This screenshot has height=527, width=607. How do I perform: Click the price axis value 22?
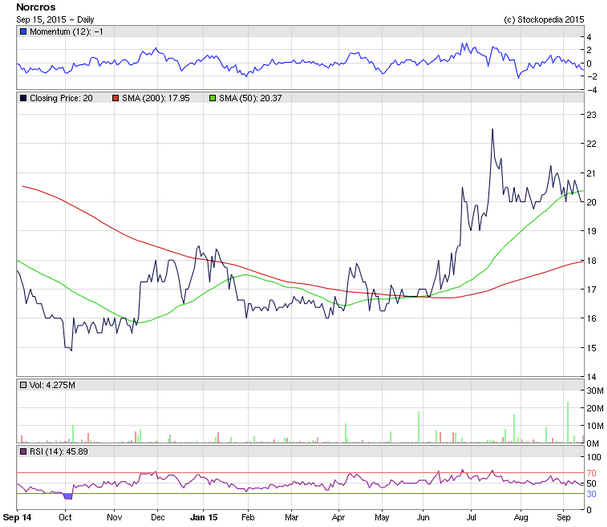592,144
